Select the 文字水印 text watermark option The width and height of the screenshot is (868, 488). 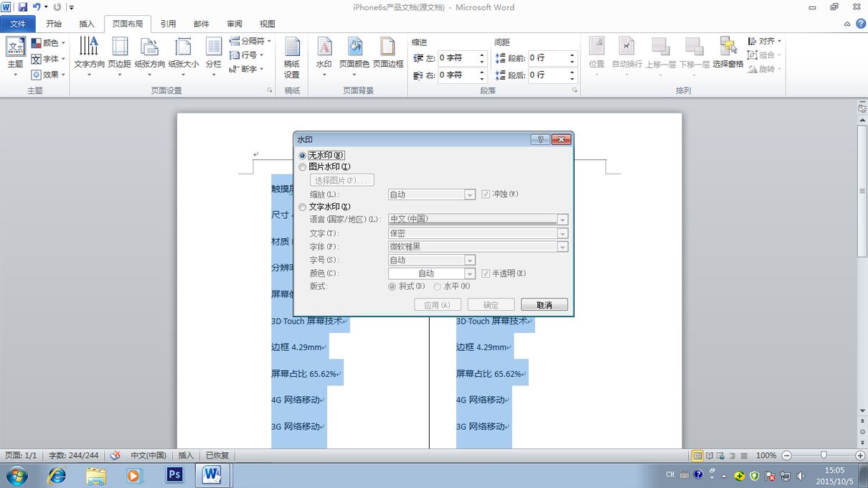303,207
